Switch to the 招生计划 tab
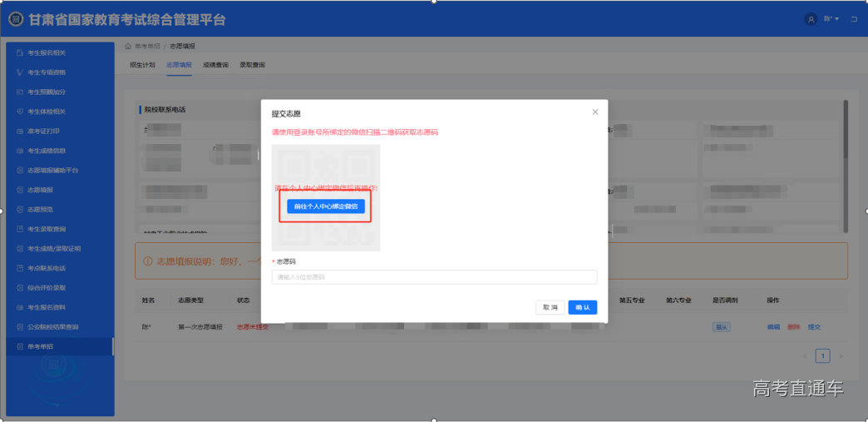 pyautogui.click(x=142, y=65)
